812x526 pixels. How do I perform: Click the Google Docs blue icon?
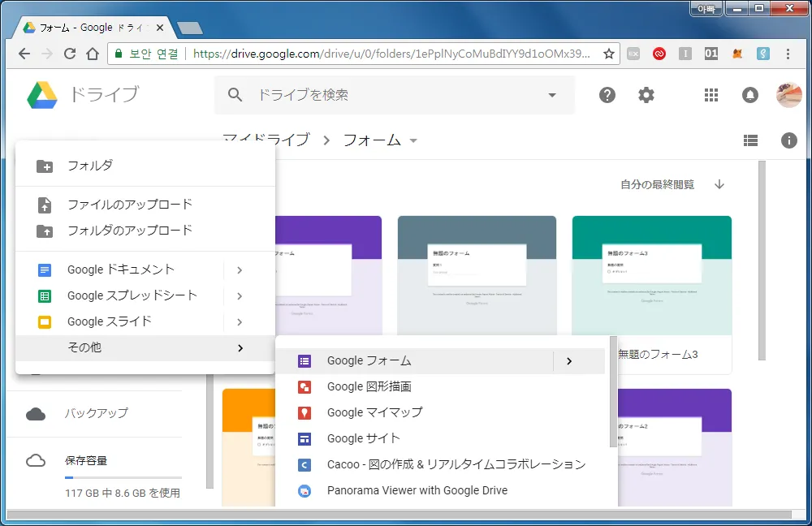(45, 269)
